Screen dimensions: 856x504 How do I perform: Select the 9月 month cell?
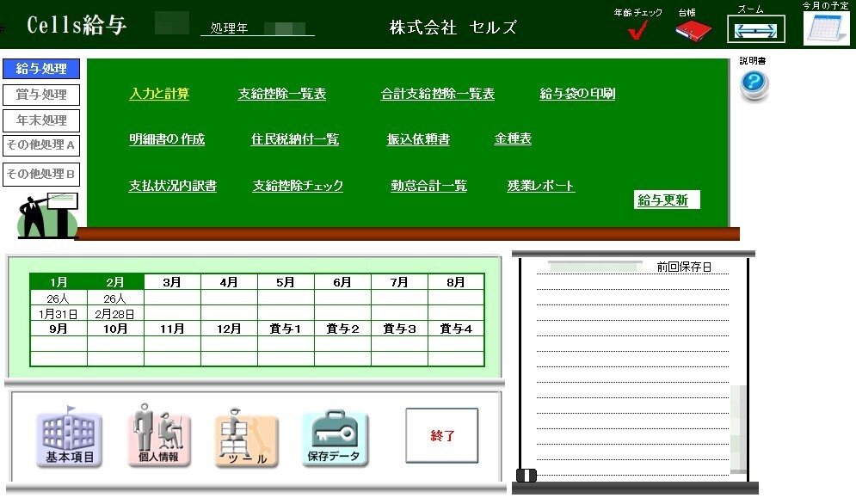[x=59, y=329]
